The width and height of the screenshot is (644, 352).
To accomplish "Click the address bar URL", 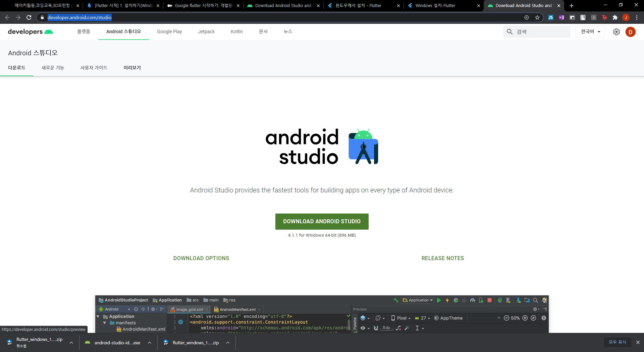I will pyautogui.click(x=79, y=17).
